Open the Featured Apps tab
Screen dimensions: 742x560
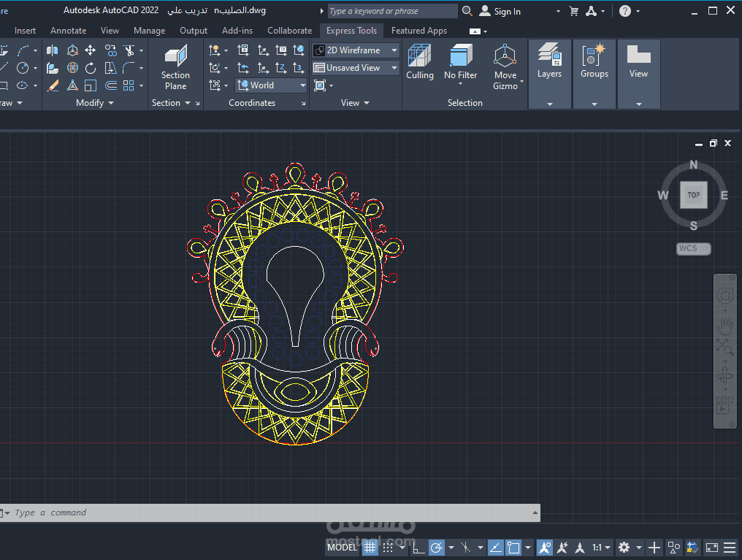coord(418,31)
